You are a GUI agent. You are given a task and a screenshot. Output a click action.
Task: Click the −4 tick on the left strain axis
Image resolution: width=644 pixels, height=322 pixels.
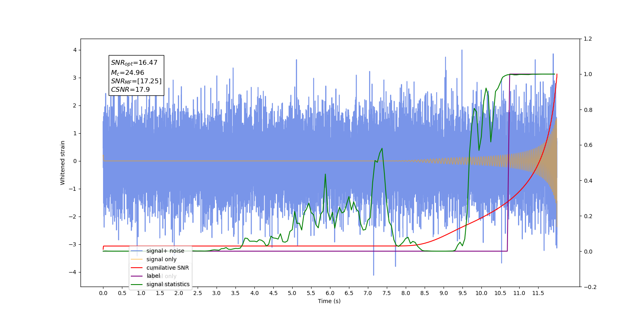(x=72, y=272)
